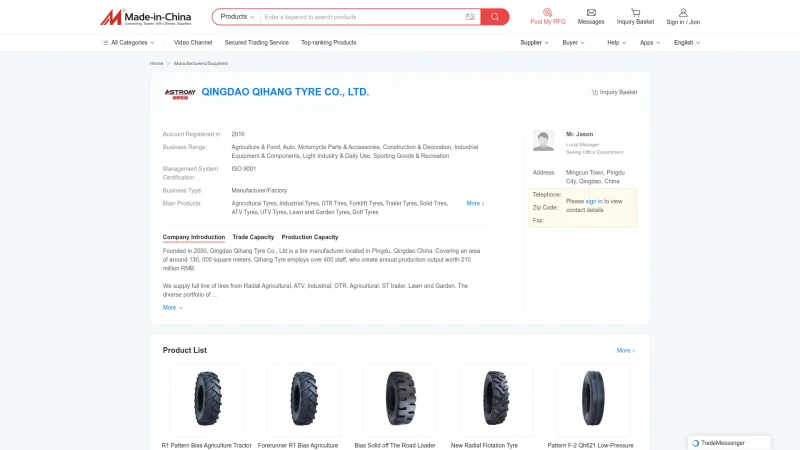Open New Radial Flotation Tyre image
The image size is (800, 450).
pyautogui.click(x=496, y=399)
